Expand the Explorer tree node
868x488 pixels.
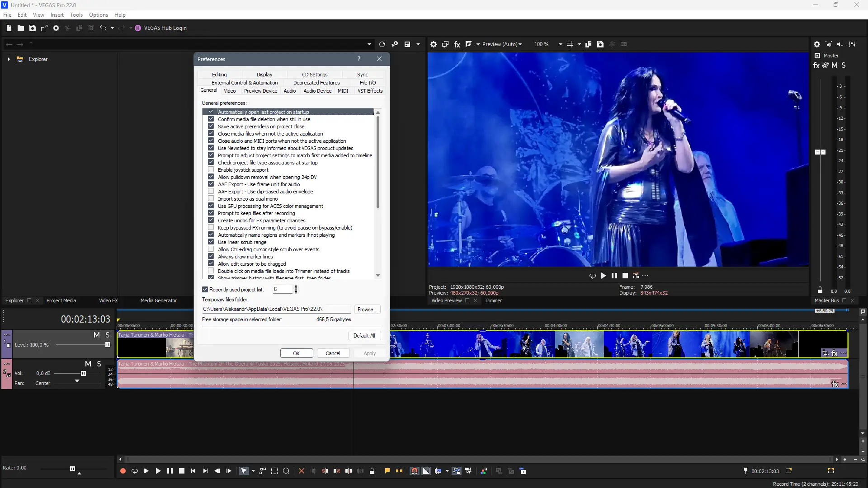click(9, 59)
